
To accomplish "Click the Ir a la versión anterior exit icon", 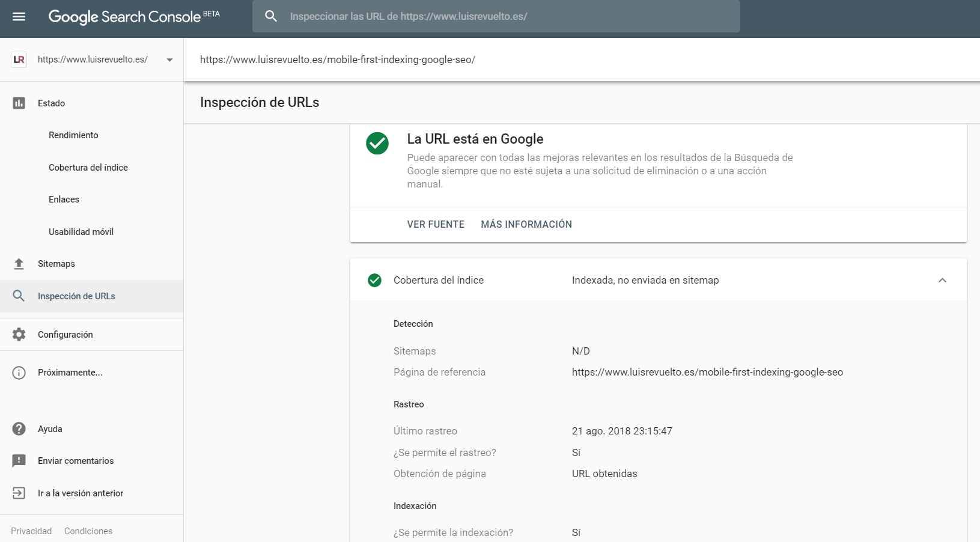I will coord(19,493).
